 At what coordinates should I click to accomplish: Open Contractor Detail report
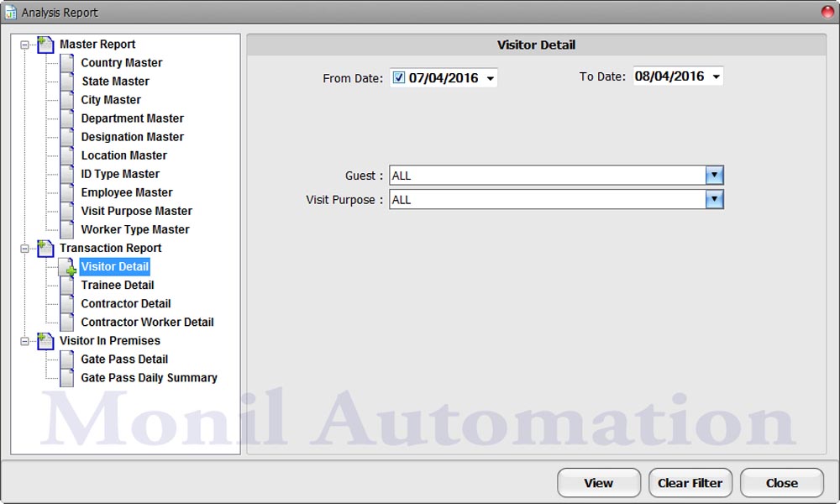(x=126, y=304)
